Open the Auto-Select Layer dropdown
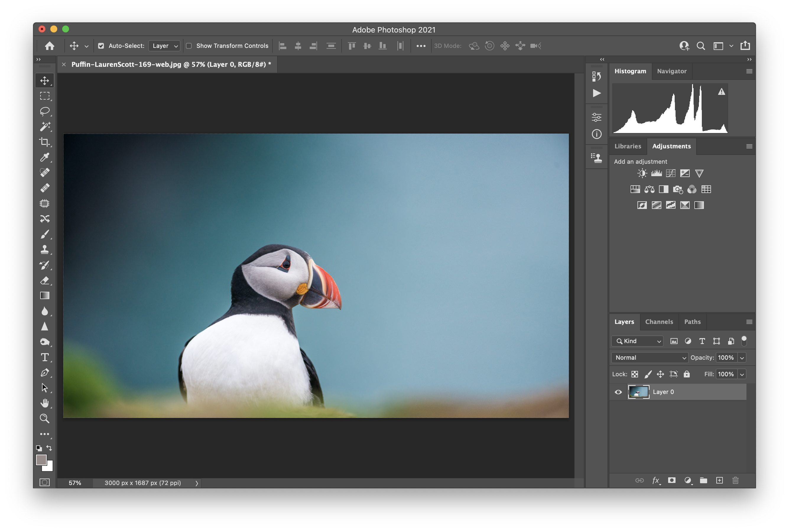Image resolution: width=789 pixels, height=532 pixels. pos(165,46)
